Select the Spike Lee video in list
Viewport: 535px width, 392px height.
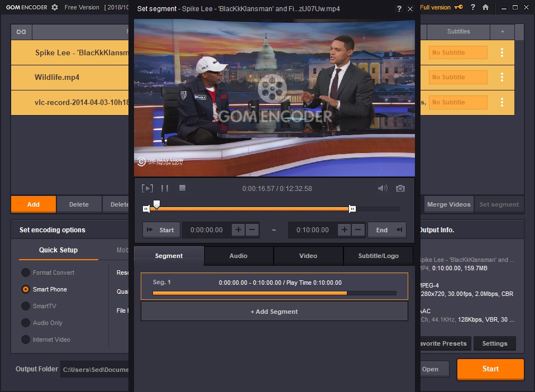tap(70, 52)
